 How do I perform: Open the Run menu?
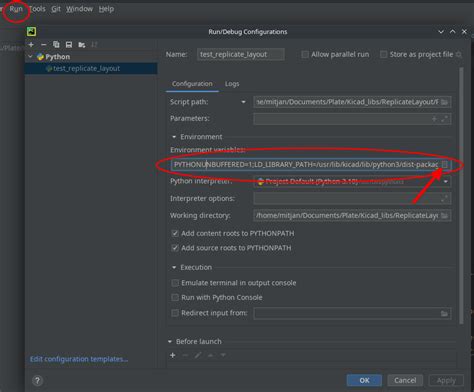tap(16, 9)
